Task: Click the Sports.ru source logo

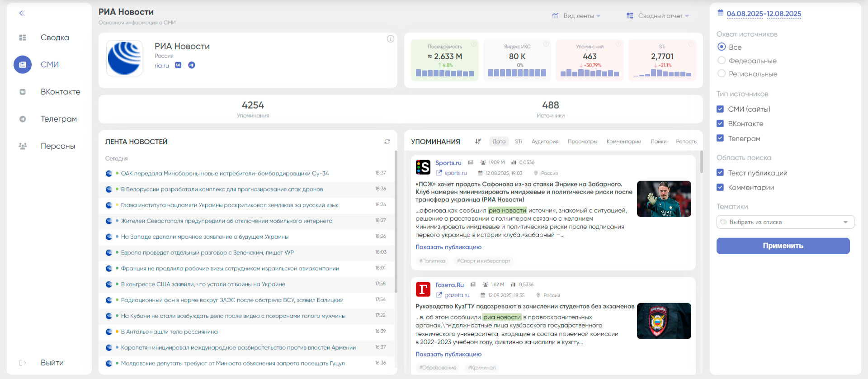Action: pyautogui.click(x=423, y=167)
